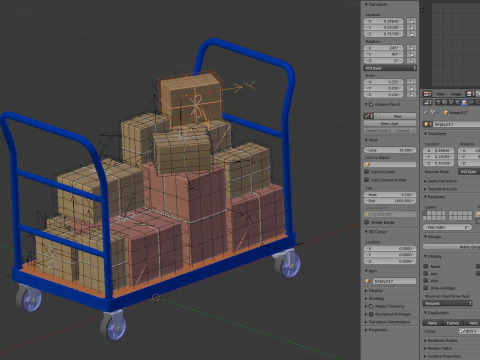Select Frames duplication option
The width and height of the screenshot is (480, 360).
453,323
